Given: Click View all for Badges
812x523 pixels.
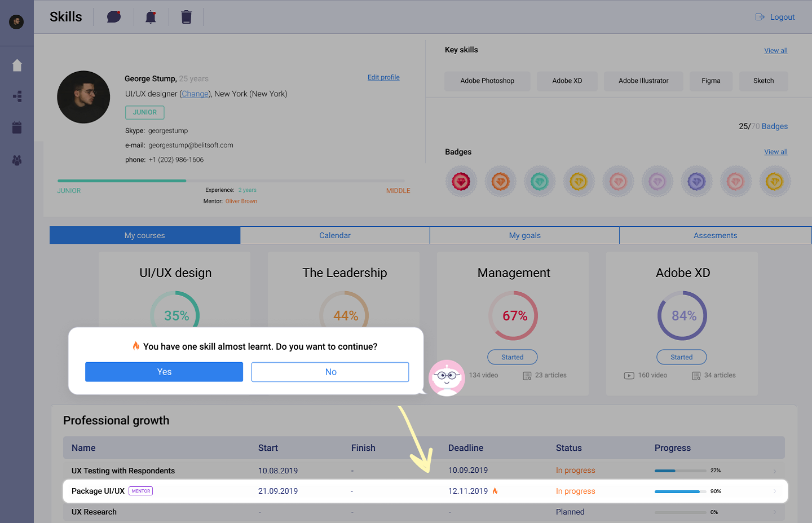Looking at the screenshot, I should click(x=776, y=152).
